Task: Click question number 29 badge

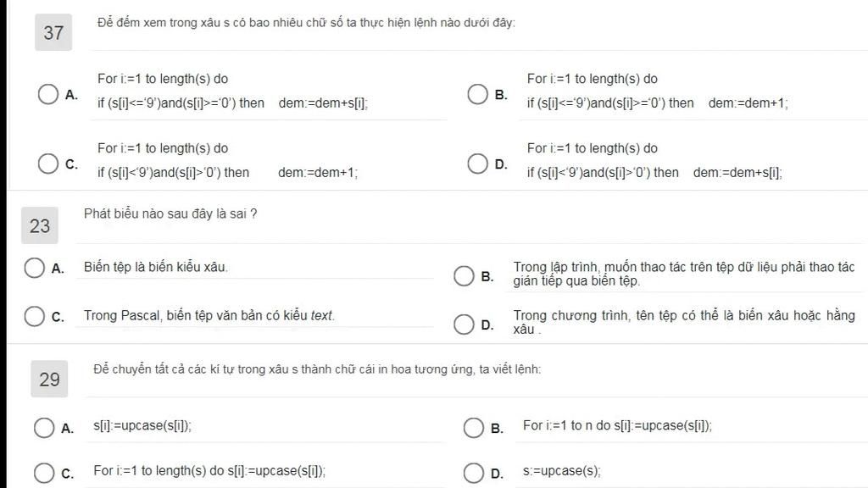Action: (49, 379)
